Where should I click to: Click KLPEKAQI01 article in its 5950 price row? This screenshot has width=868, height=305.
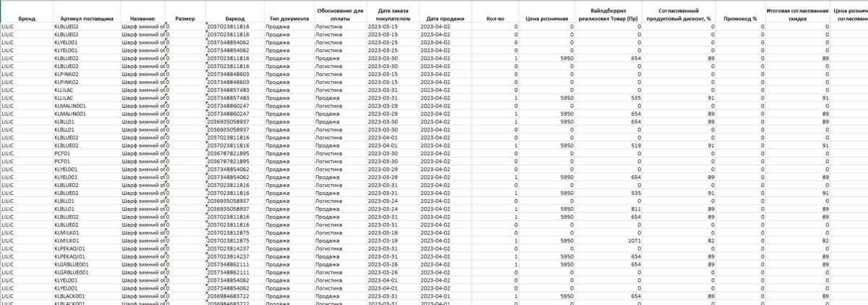(x=86, y=256)
